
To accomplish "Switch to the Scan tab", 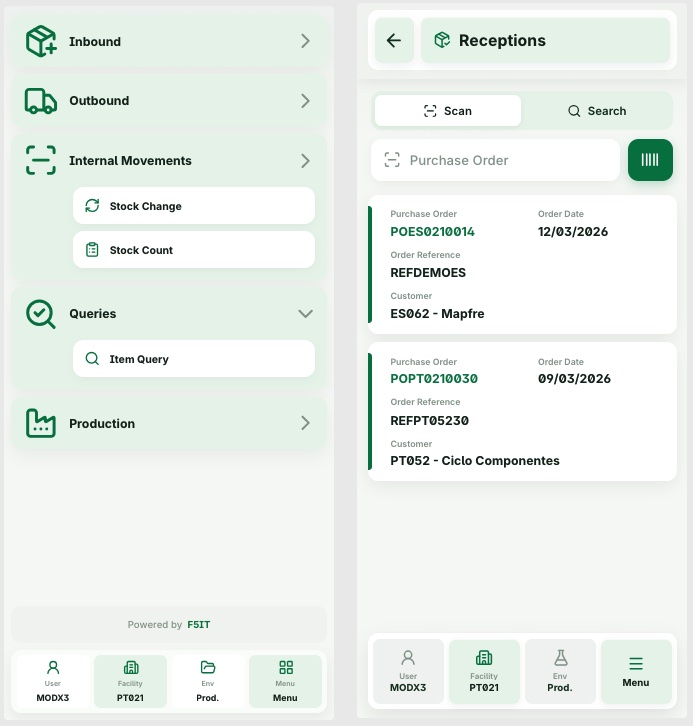I will [x=448, y=111].
